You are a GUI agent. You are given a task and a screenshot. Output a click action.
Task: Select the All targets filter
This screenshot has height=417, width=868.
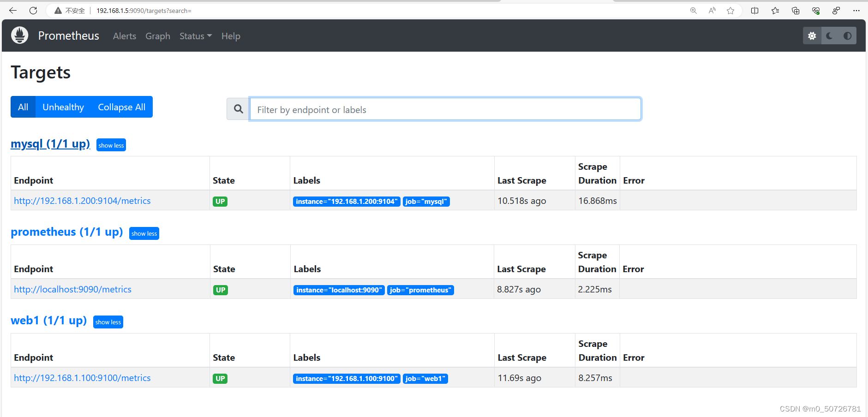pos(23,107)
